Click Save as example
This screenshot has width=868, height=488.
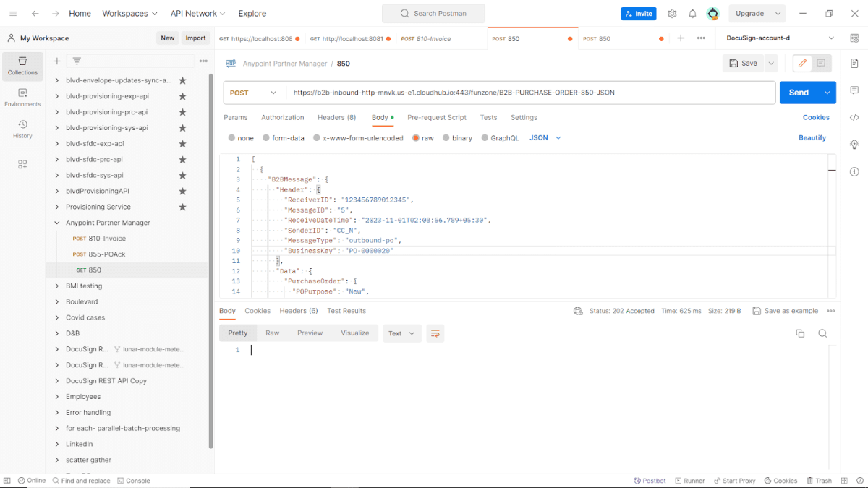click(x=785, y=311)
